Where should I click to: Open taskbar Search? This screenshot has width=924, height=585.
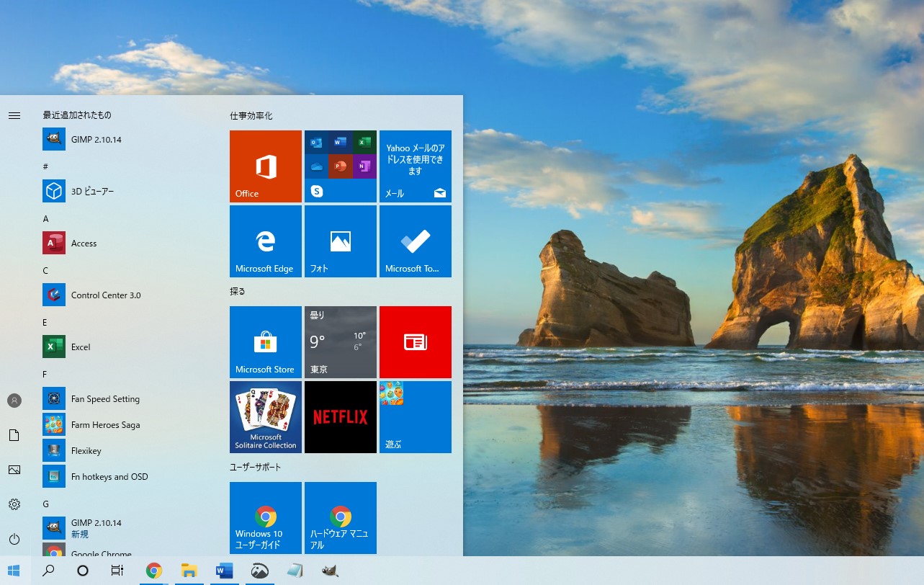pyautogui.click(x=48, y=571)
